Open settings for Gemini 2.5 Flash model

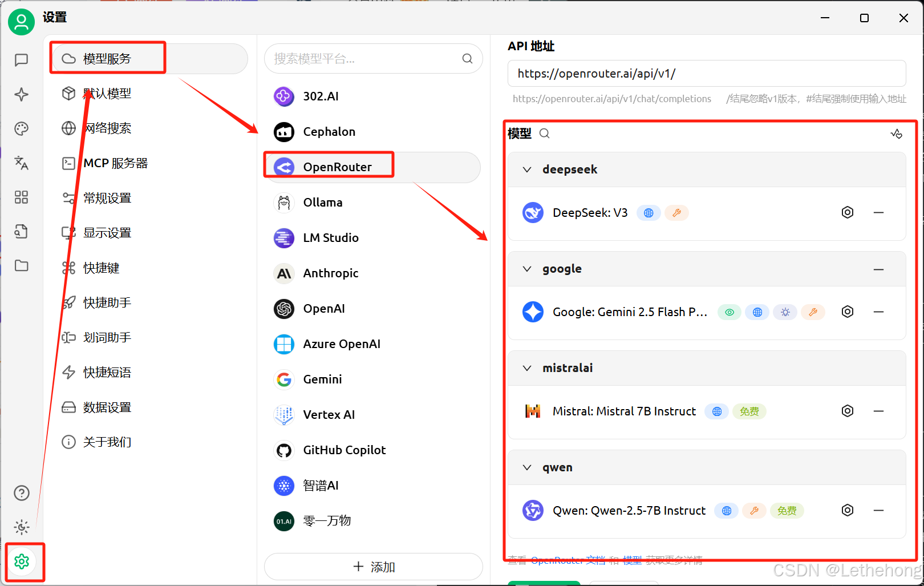(848, 312)
